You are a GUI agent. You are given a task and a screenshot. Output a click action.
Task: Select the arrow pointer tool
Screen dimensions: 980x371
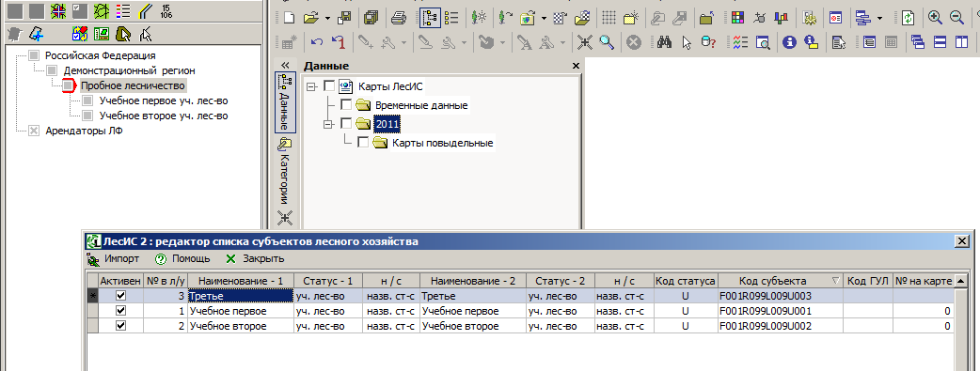[x=687, y=42]
